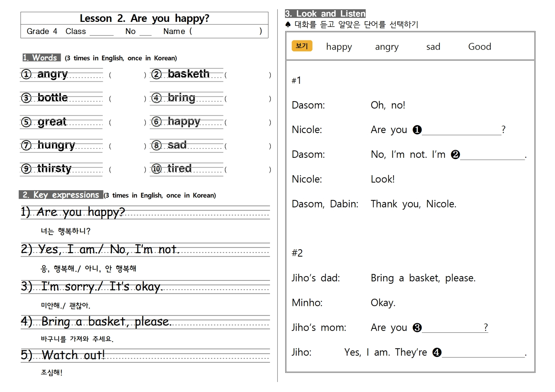Click the word 'bring' in the Words list

[181, 98]
